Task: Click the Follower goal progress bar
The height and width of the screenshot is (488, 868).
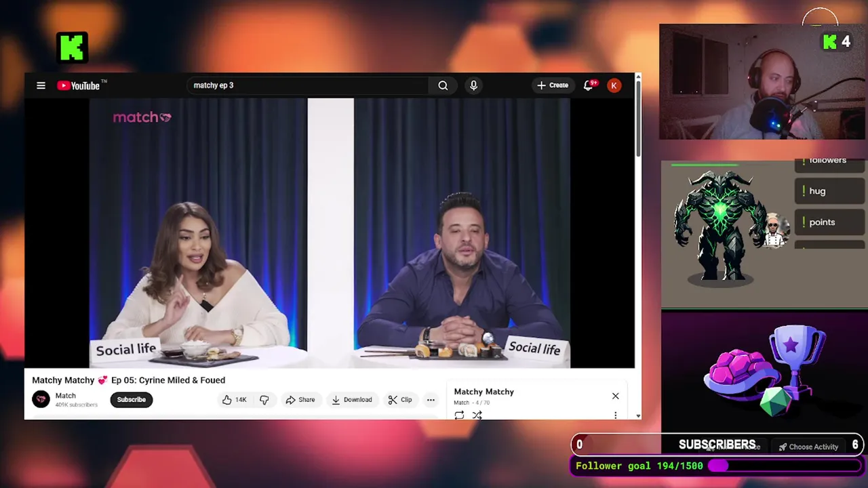Action: 785,466
